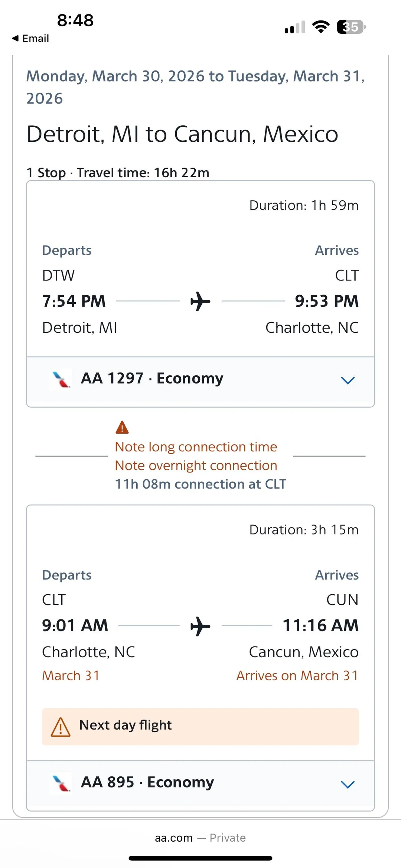
Task: Tap the 11h 08m connection at CLT text
Action: (200, 484)
